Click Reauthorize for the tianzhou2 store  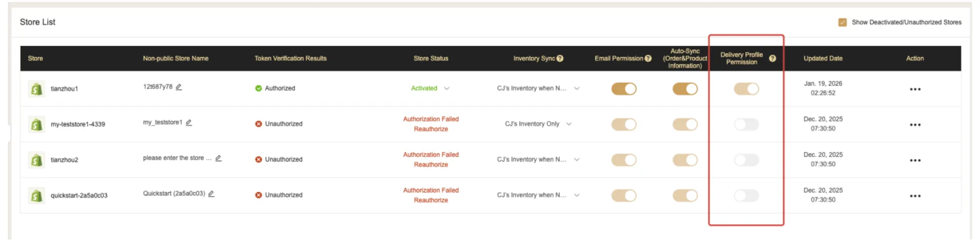pyautogui.click(x=431, y=165)
